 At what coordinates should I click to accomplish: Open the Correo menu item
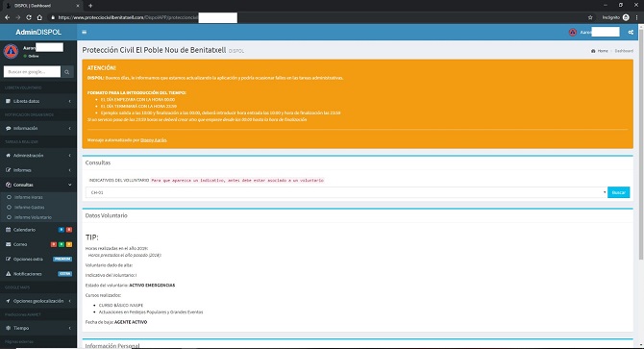tap(38, 244)
